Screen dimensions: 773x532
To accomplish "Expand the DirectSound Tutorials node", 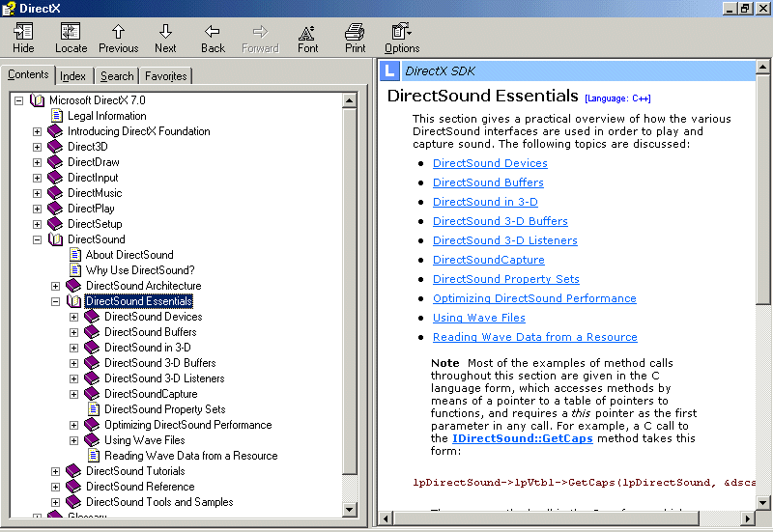I will tap(56, 471).
